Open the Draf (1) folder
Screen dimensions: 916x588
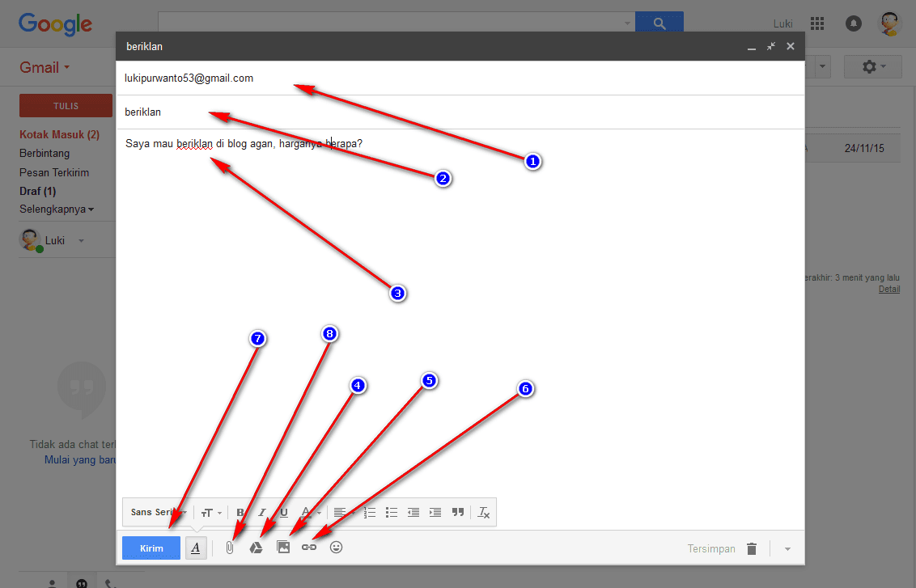[38, 192]
